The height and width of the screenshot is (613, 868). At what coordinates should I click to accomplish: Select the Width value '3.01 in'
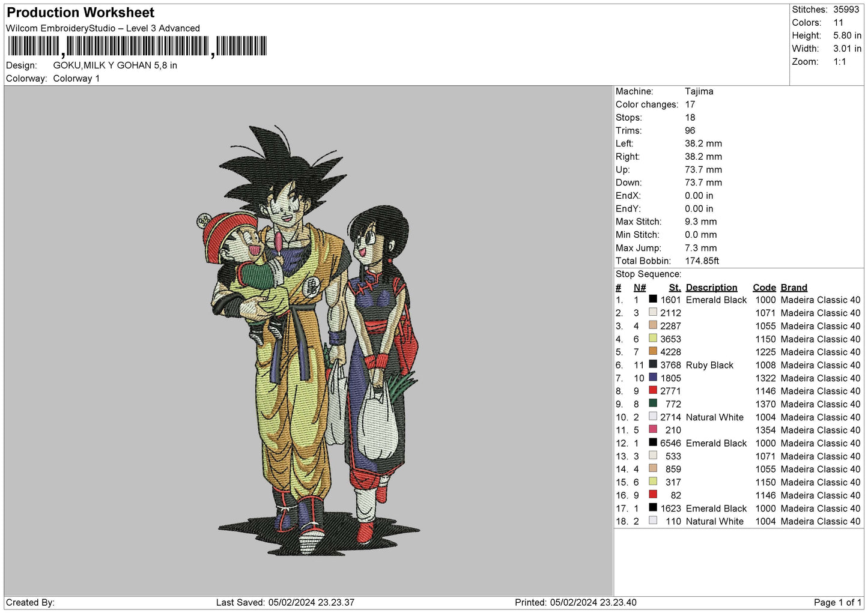(x=847, y=49)
